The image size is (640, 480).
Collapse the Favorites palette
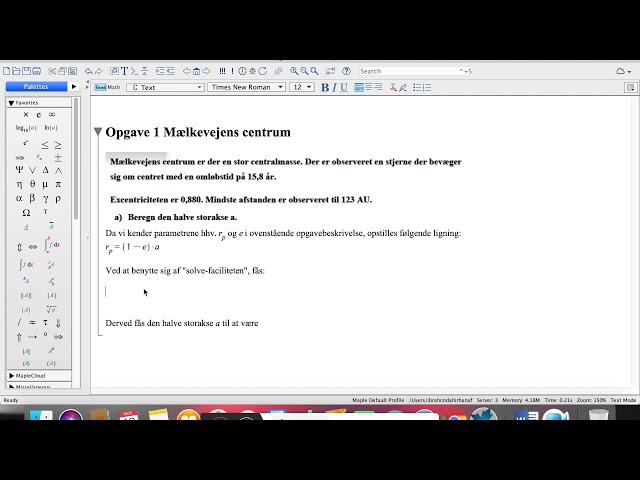(x=11, y=103)
